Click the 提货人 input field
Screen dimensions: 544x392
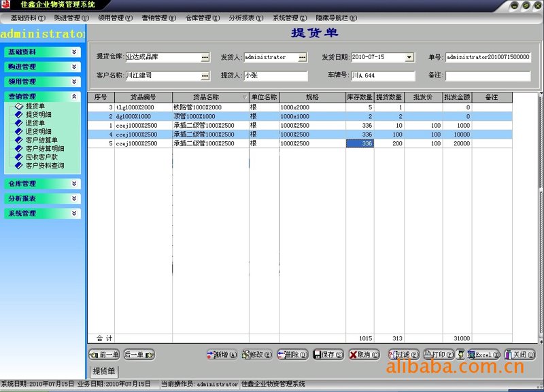[276, 75]
